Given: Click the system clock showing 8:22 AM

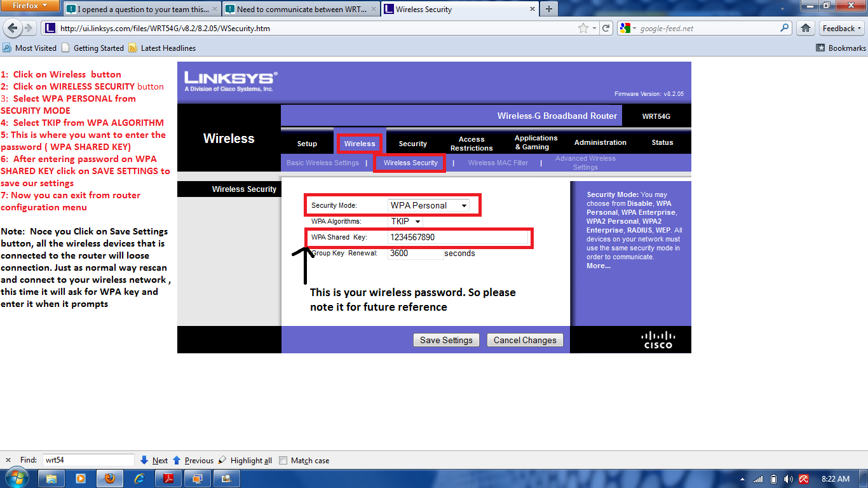Looking at the screenshot, I should click(835, 478).
